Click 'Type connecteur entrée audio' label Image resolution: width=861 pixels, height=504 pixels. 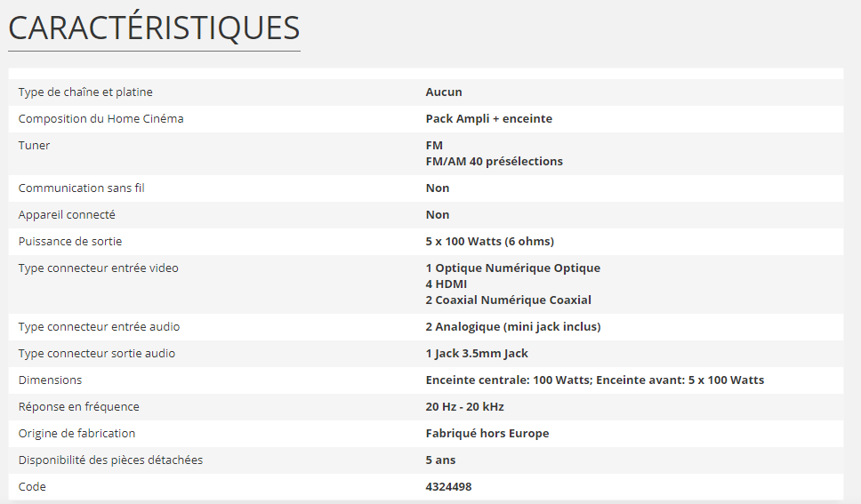pos(99,327)
